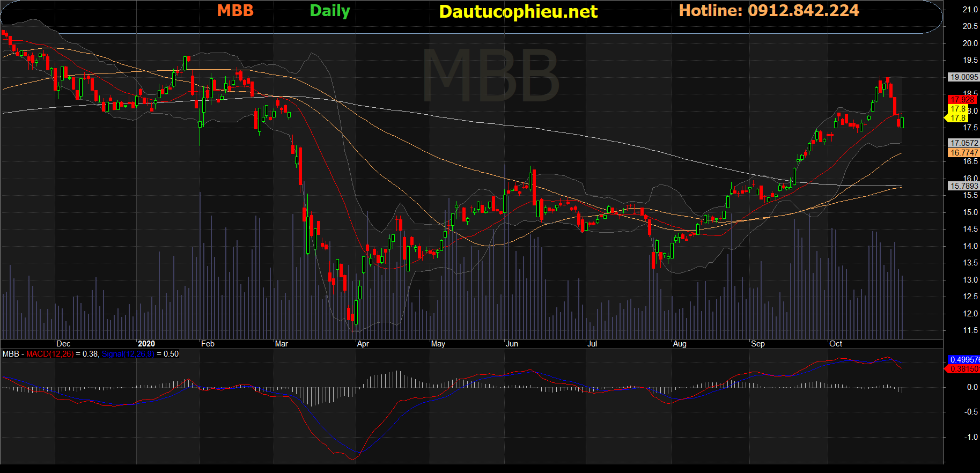Click the red 17.928 value tag
980x473 pixels.
point(962,100)
